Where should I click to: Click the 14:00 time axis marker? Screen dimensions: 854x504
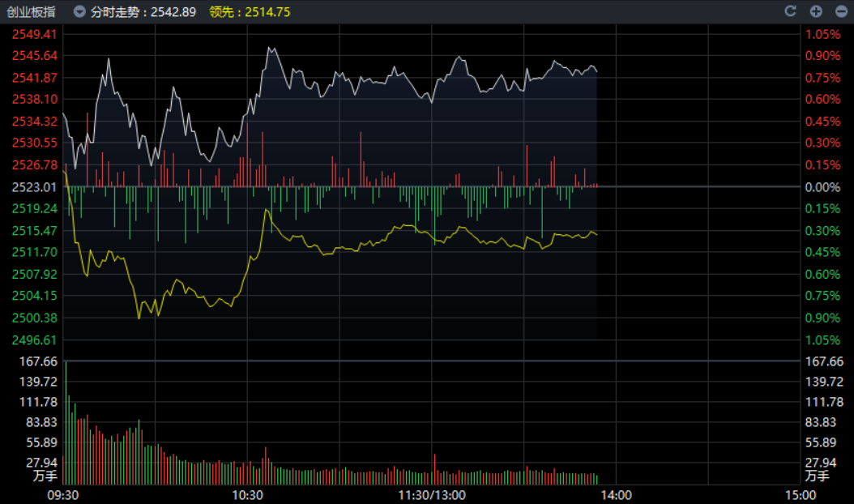[616, 494]
